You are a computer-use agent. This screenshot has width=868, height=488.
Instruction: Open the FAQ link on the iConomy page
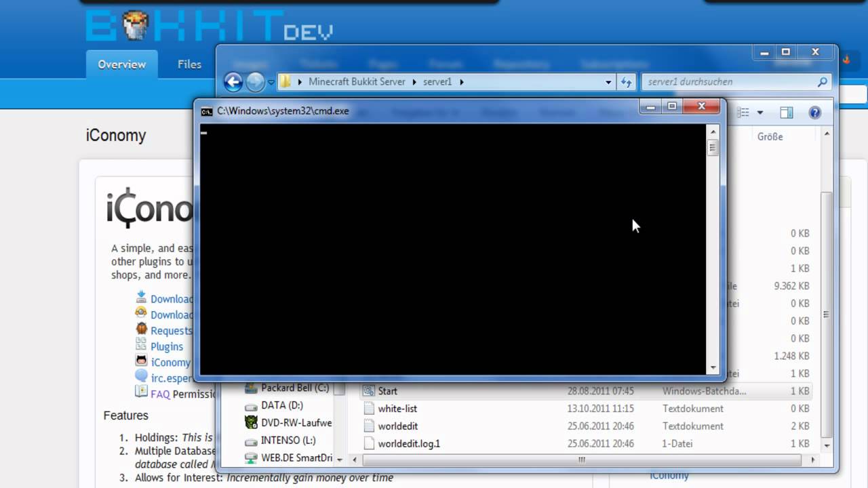tap(160, 394)
